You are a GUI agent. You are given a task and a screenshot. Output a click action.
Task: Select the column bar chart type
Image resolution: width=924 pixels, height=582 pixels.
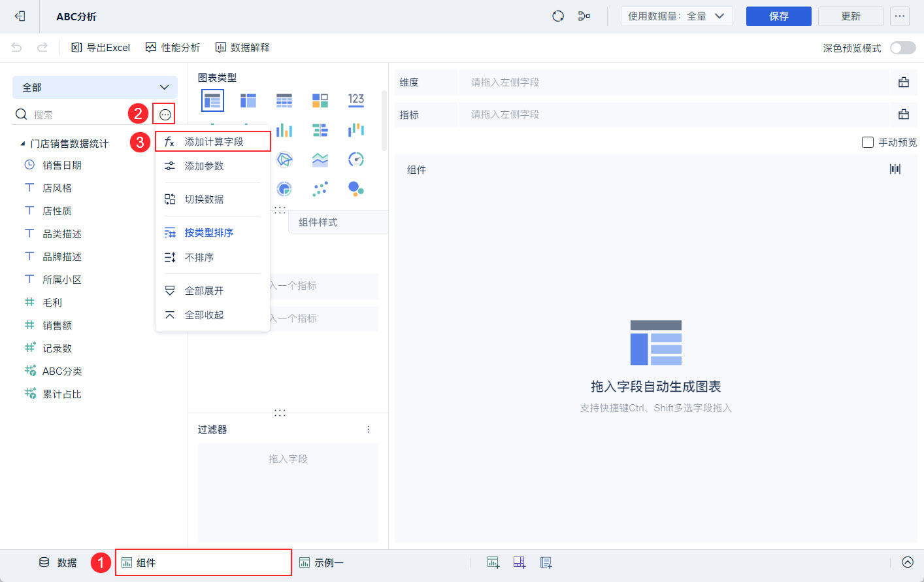point(284,130)
